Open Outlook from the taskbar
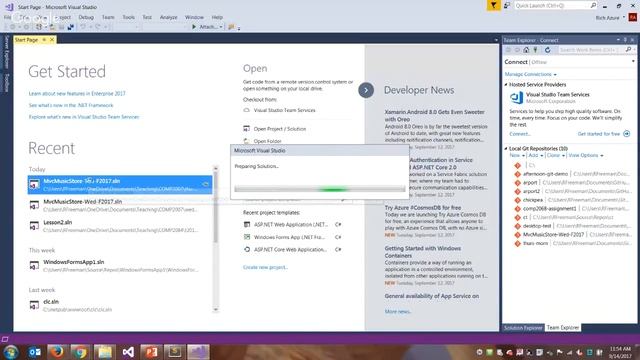The width and height of the screenshot is (640, 360). (35, 352)
